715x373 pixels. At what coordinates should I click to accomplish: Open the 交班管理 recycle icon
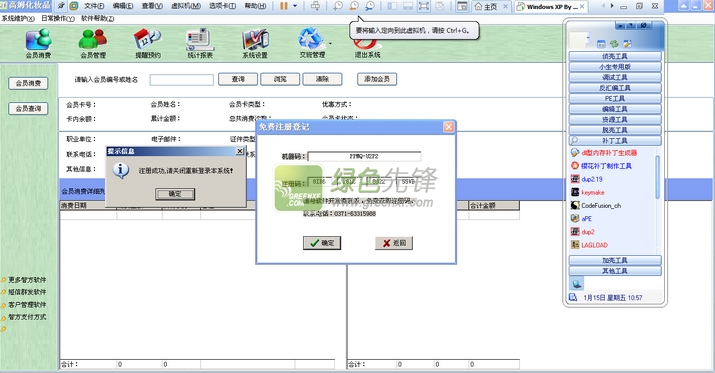point(312,43)
